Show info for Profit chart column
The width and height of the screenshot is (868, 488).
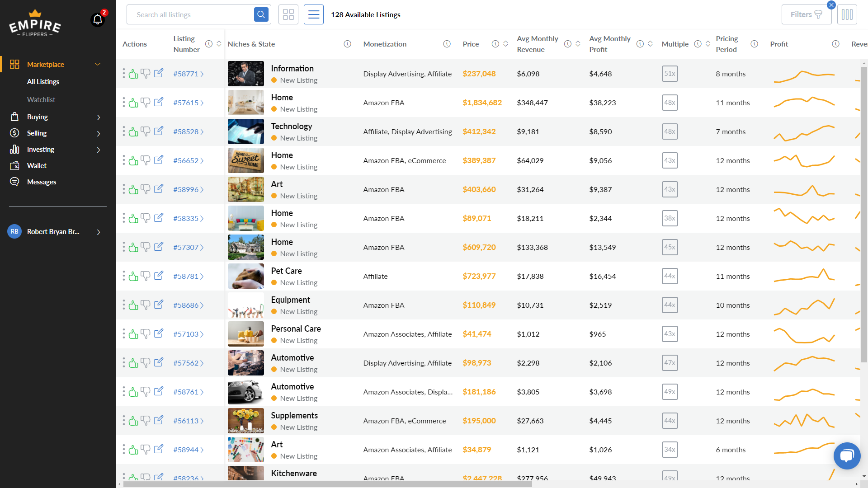click(836, 44)
